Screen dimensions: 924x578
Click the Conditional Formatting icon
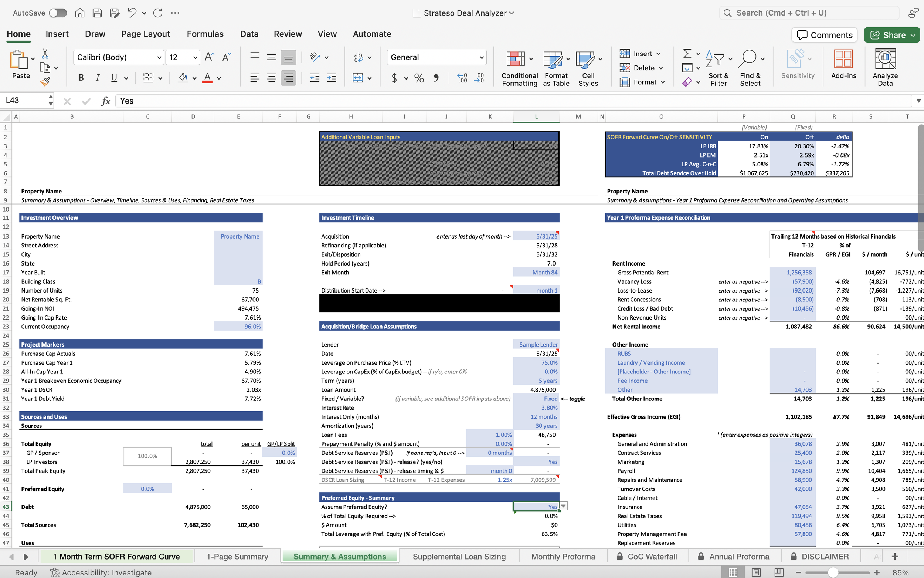pos(515,59)
